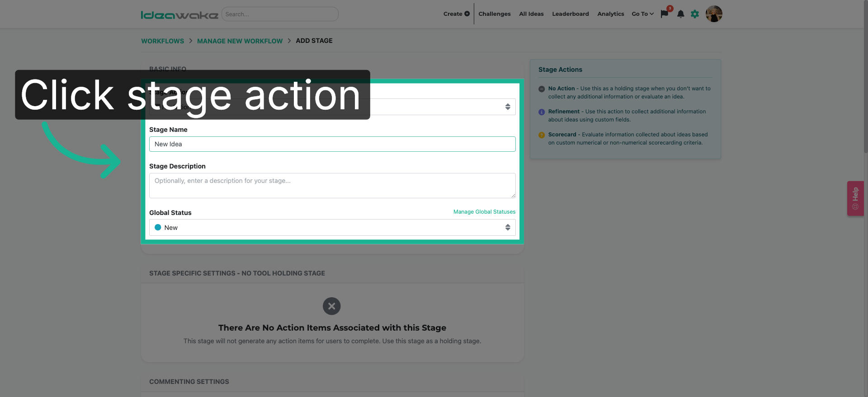Open the settings gear icon

click(x=695, y=14)
